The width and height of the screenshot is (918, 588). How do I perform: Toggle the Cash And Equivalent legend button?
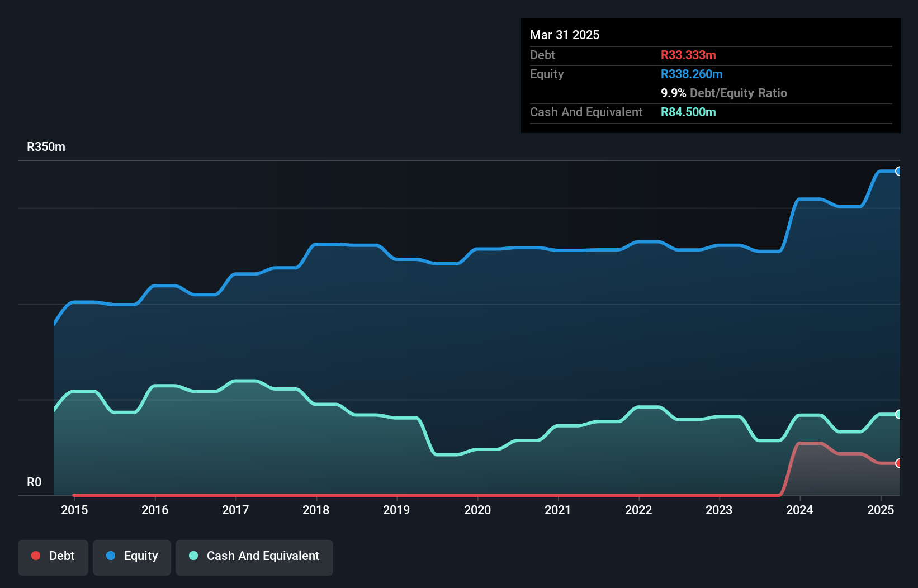coord(254,557)
